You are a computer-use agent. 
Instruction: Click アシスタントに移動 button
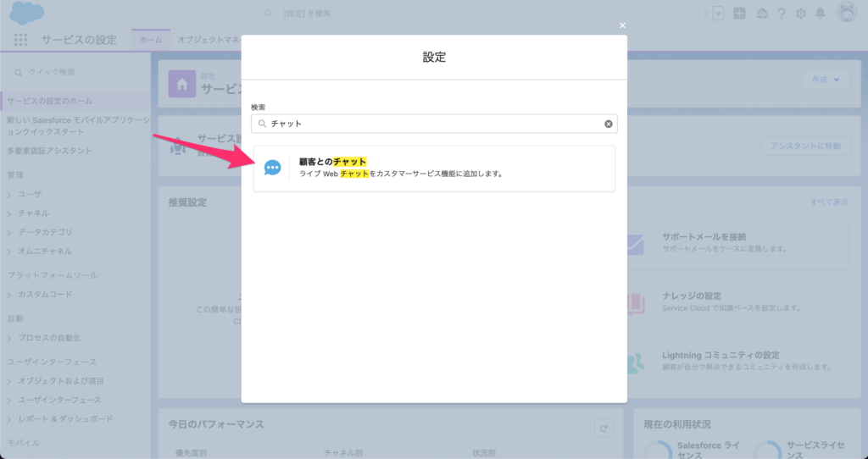[805, 146]
